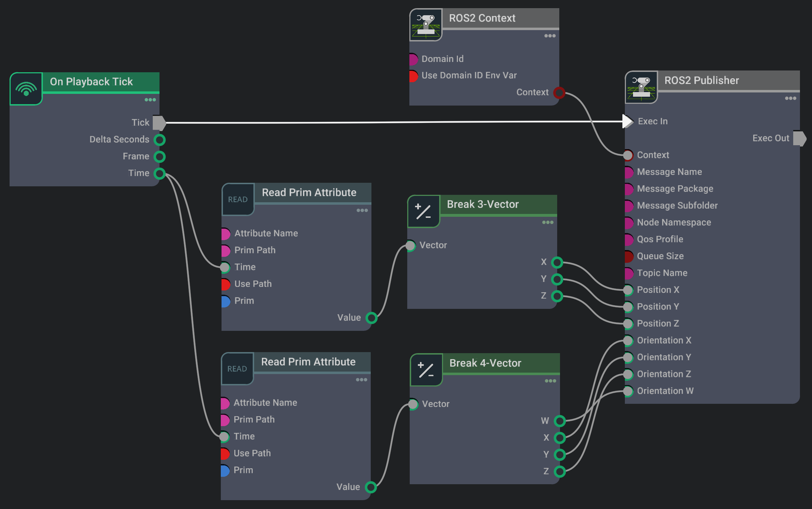Click the Domain Id input port
Viewport: 812px width, 509px height.
click(414, 59)
